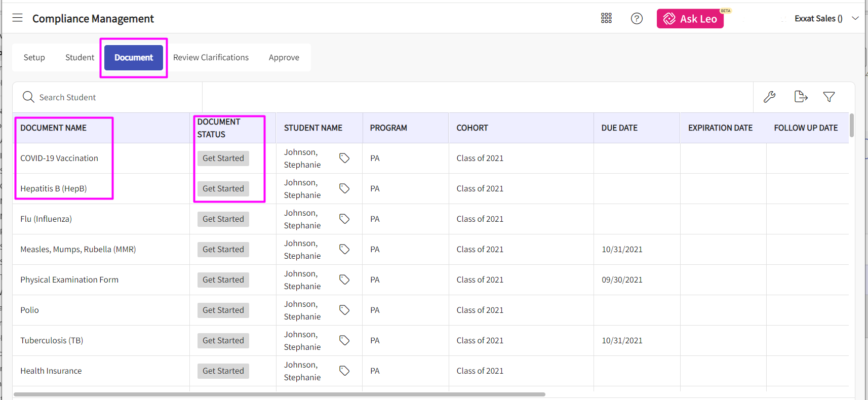Switch to the Student tab
The width and height of the screenshot is (868, 400).
80,58
